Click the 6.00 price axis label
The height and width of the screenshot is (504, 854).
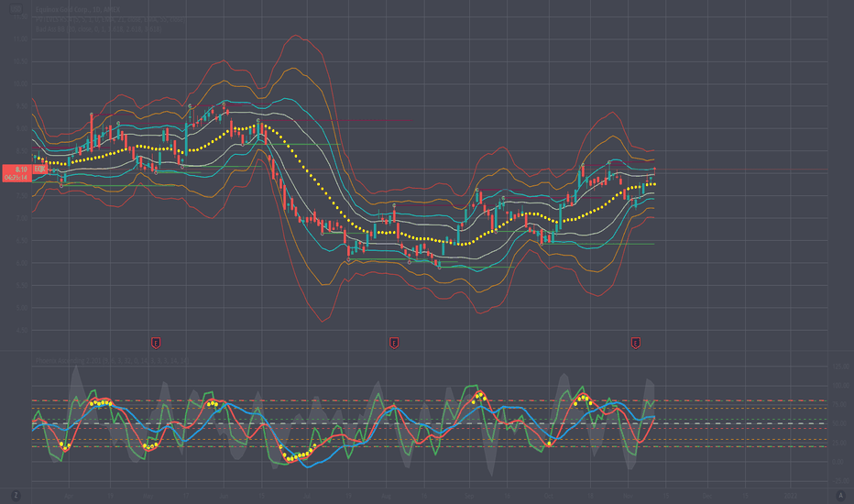[21, 263]
